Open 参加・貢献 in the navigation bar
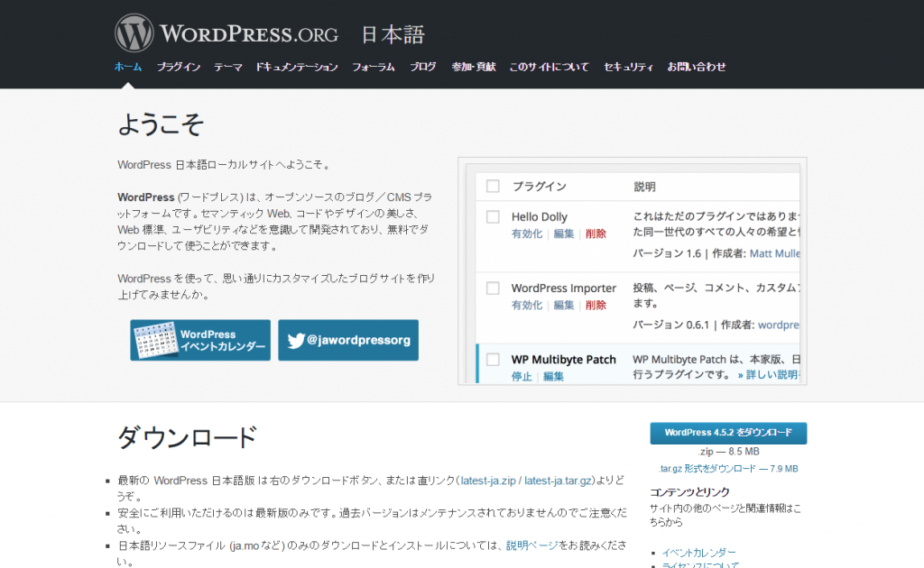Image resolution: width=924 pixels, height=568 pixels. click(x=473, y=67)
